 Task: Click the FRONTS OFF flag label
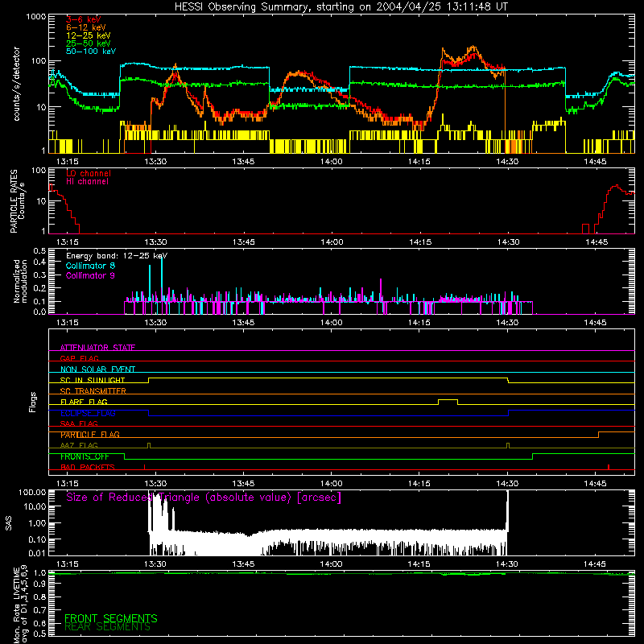pos(85,456)
